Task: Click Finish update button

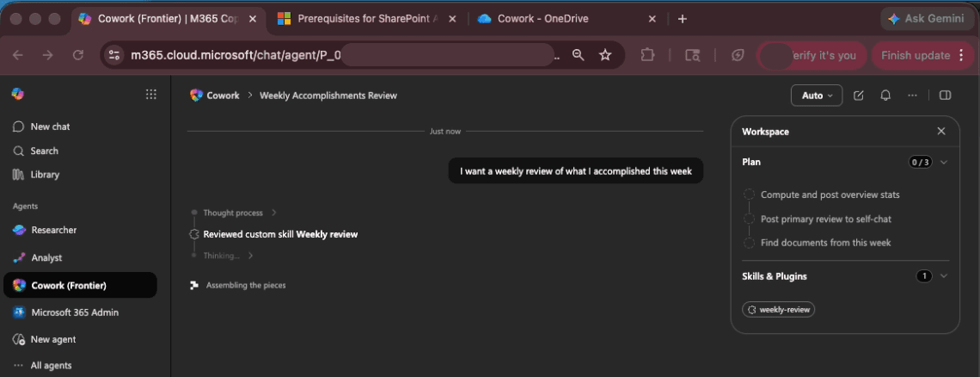Action: [x=922, y=55]
